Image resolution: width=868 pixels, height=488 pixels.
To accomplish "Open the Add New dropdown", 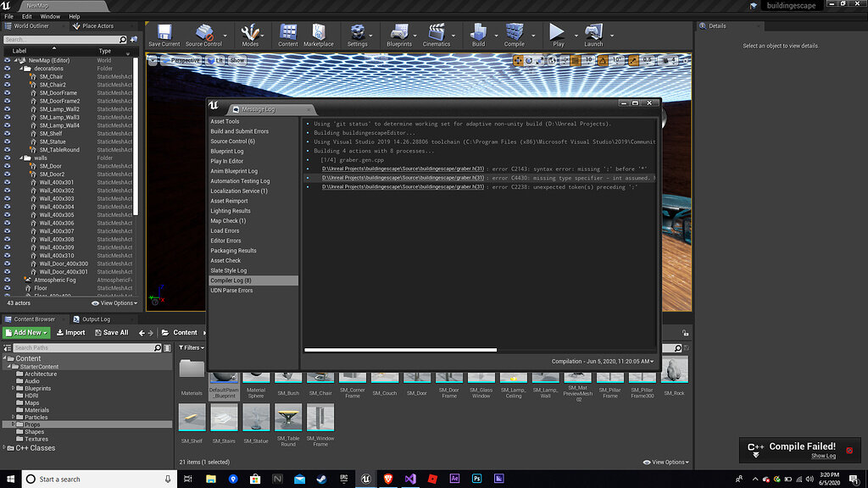I will click(26, 332).
